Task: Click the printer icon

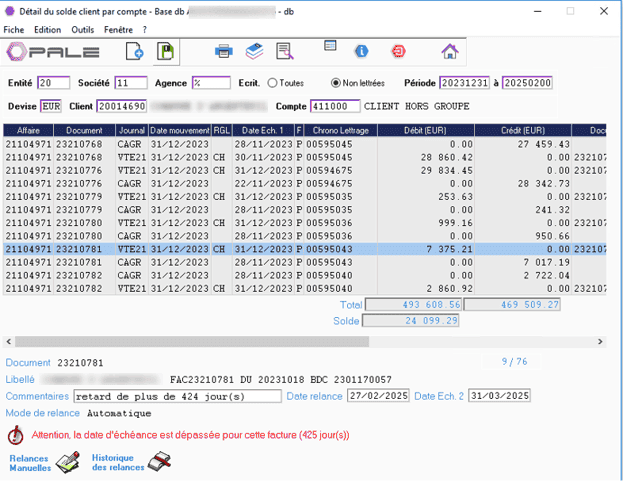Action: pyautogui.click(x=224, y=51)
